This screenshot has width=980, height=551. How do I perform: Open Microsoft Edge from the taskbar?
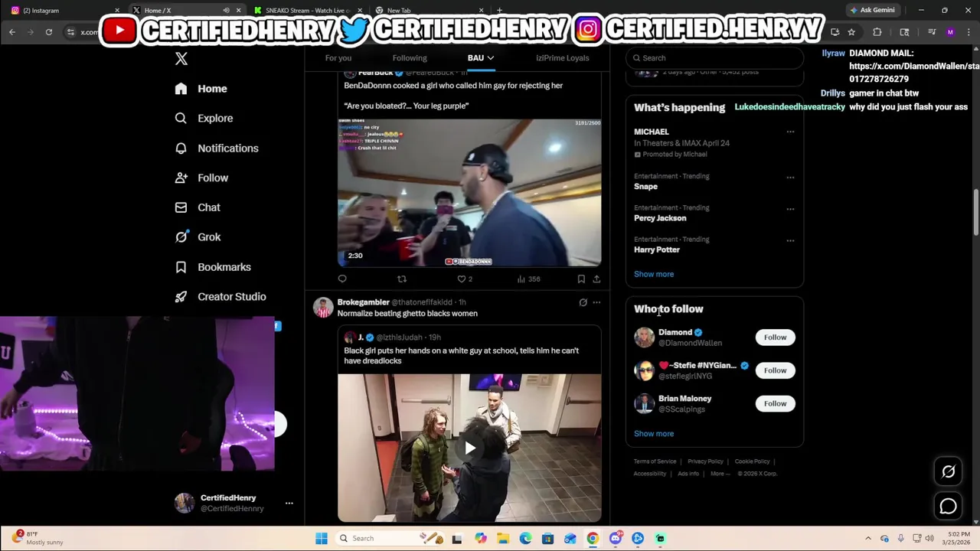[x=525, y=539]
